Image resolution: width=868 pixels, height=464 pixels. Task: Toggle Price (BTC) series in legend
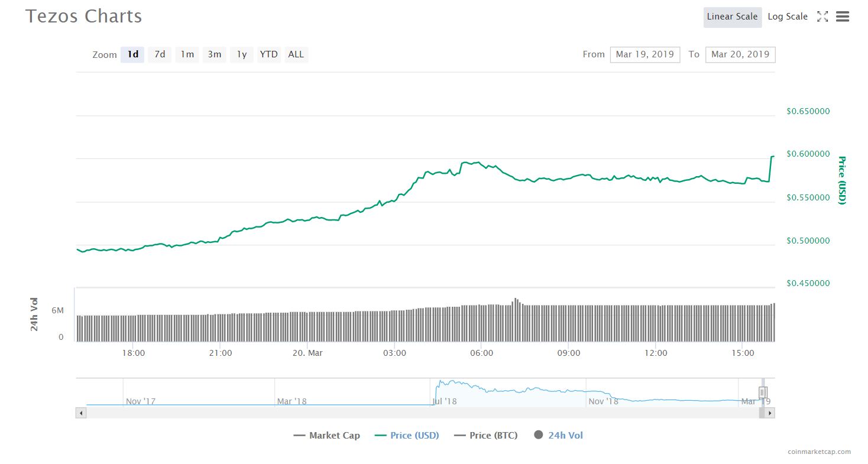[x=486, y=436]
